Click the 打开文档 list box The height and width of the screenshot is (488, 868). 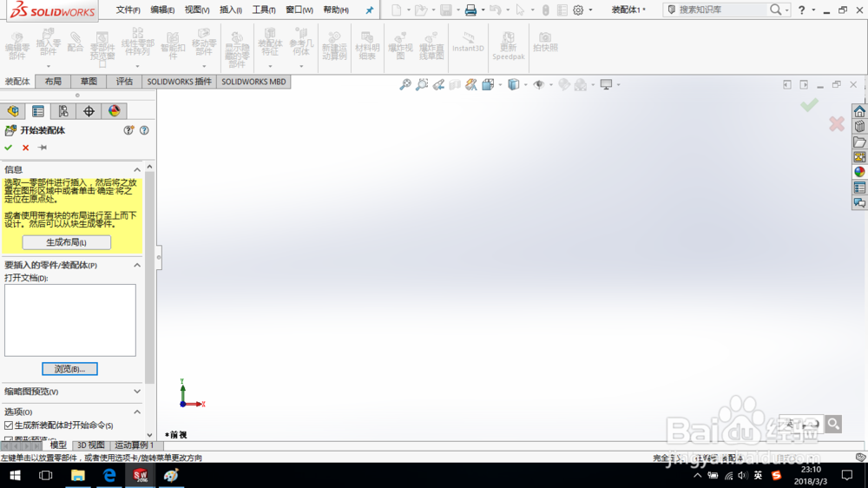pyautogui.click(x=69, y=320)
